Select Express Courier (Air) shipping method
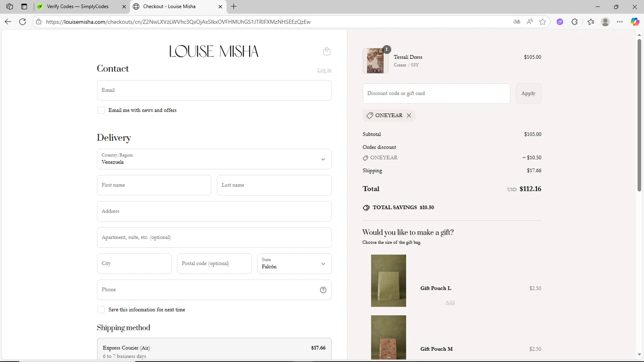Viewport: 644px width, 362px height. click(214, 350)
